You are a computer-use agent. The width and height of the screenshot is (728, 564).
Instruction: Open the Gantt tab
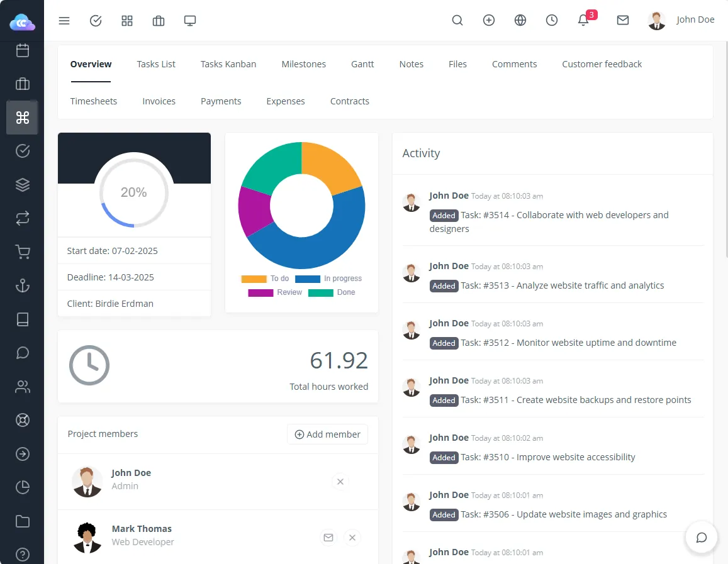(362, 64)
